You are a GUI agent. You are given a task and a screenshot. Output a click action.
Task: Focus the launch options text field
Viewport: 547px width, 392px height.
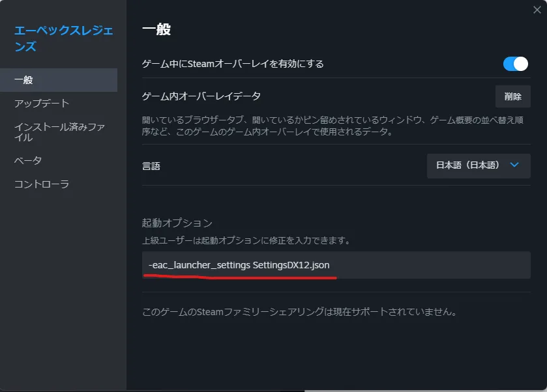pyautogui.click(x=336, y=265)
